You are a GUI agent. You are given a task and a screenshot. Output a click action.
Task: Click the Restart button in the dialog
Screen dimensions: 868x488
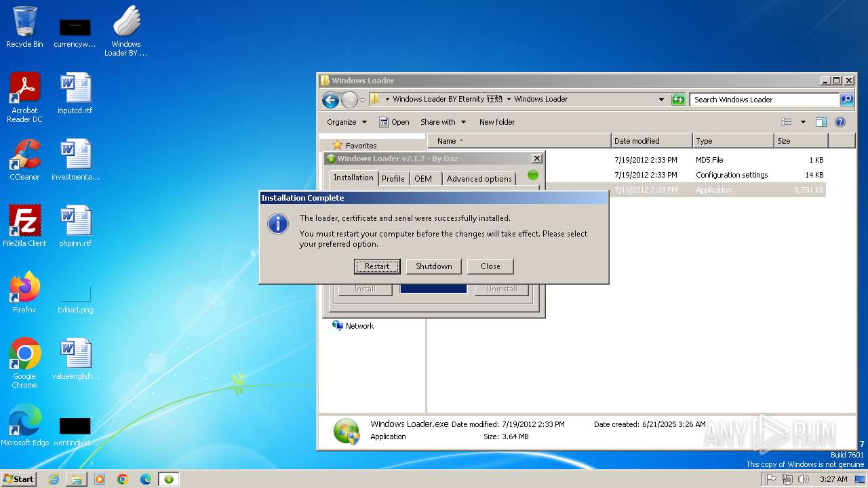[377, 266]
